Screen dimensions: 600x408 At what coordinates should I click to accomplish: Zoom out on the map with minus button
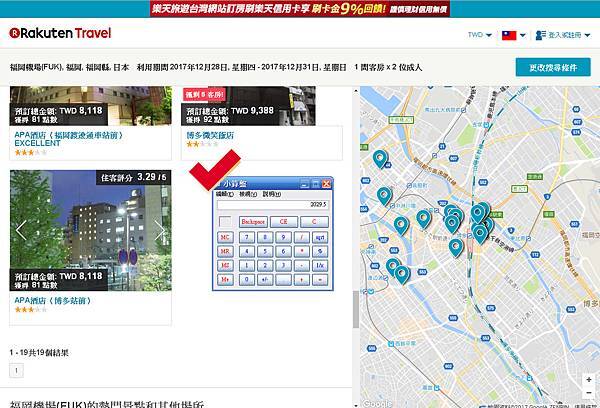tap(589, 393)
